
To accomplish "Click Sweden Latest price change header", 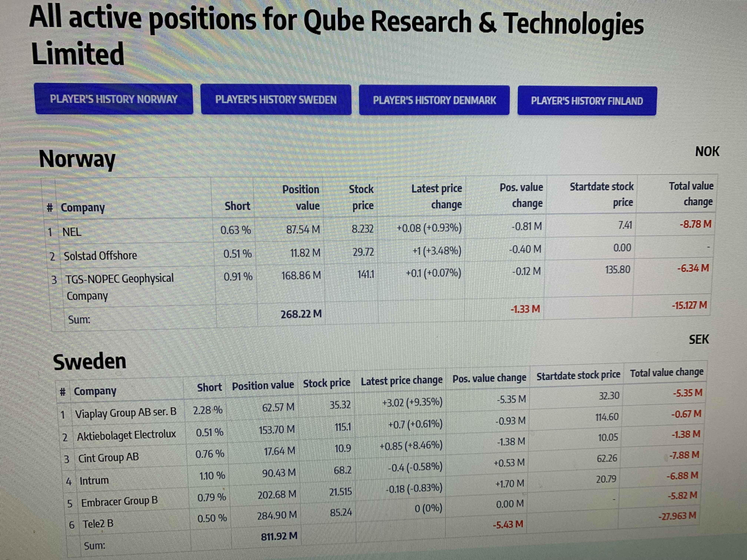I will coord(401,381).
